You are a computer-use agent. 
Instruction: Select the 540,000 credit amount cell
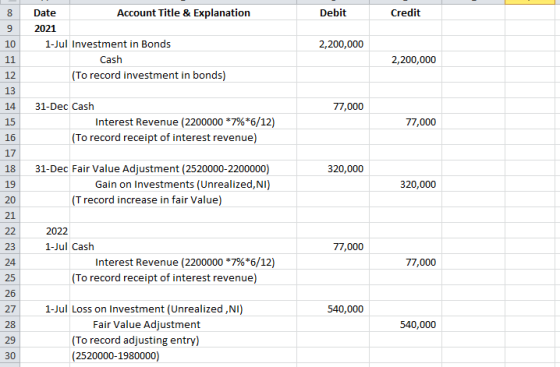405,325
